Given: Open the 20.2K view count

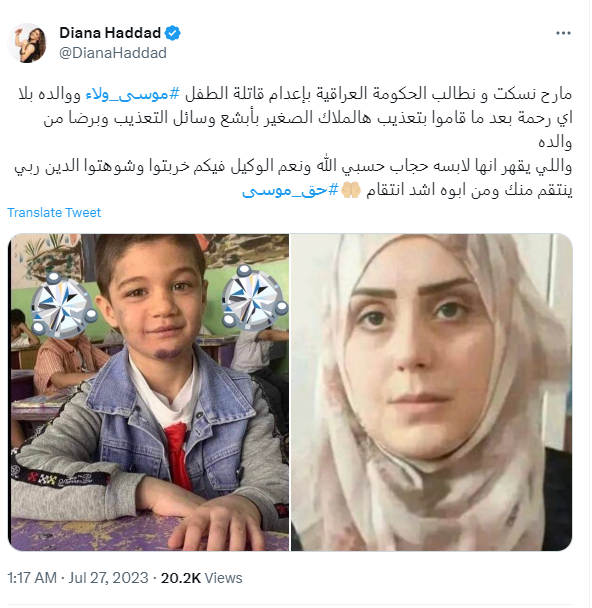Looking at the screenshot, I should tap(181, 578).
